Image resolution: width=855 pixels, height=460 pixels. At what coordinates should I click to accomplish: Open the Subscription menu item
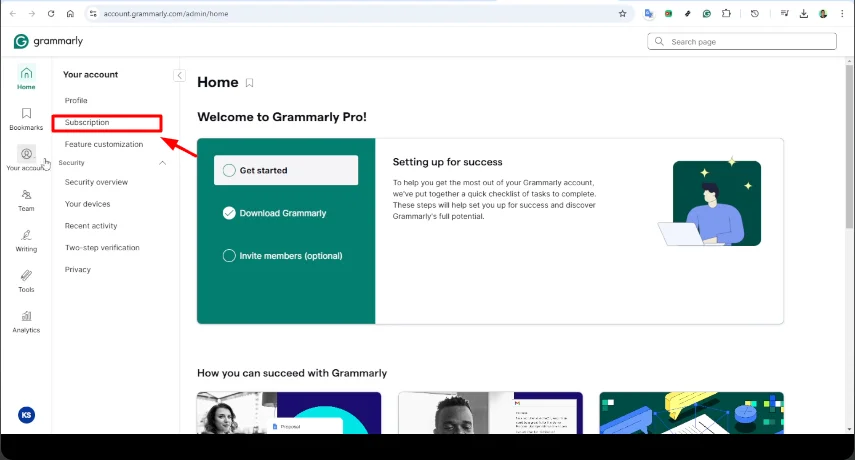tap(87, 122)
